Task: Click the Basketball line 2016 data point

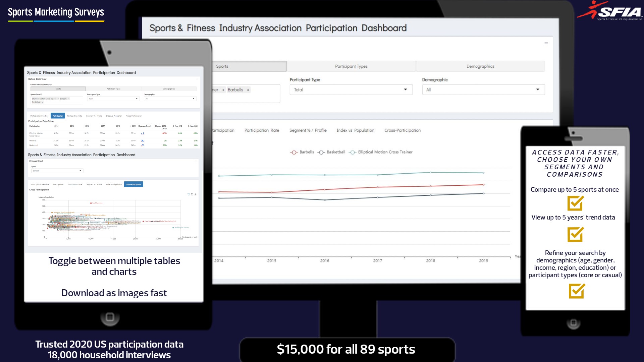Action: point(325,200)
